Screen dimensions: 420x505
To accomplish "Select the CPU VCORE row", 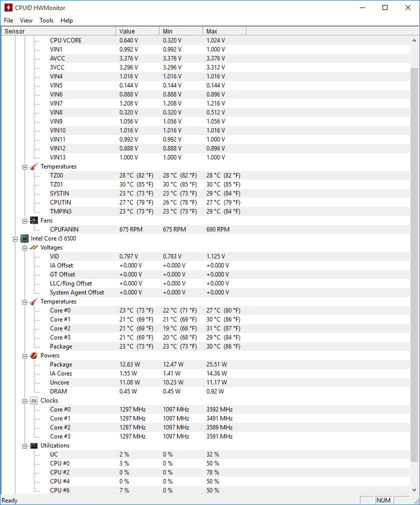I will click(205, 40).
